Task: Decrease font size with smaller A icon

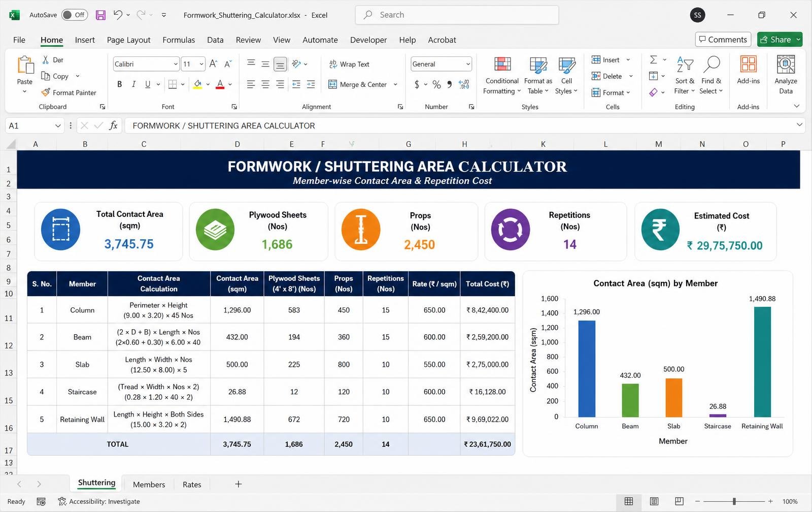Action: [228, 63]
